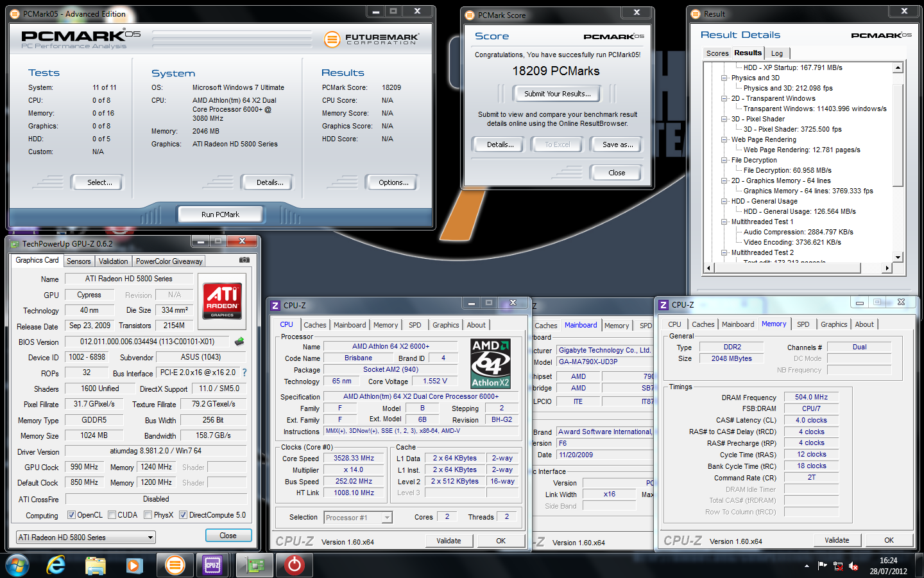Click the BIOS Version field in GPU-Z
The height and width of the screenshot is (578, 924).
click(147, 342)
